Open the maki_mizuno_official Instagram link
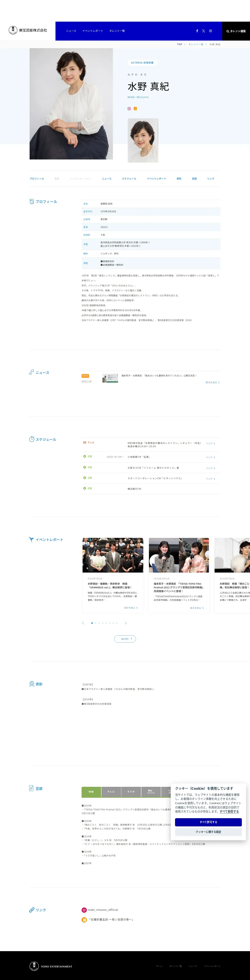Image resolution: width=250 pixels, height=980 pixels. tap(103, 910)
